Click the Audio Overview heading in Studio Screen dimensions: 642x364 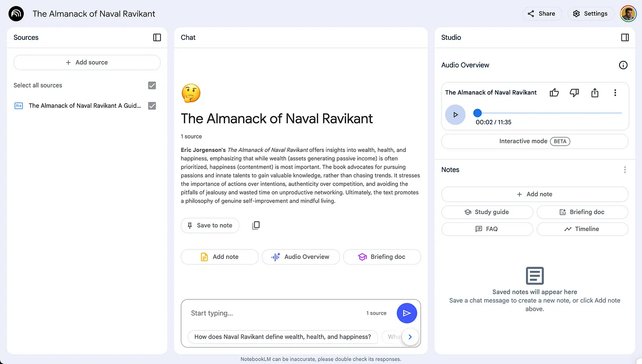click(x=465, y=65)
